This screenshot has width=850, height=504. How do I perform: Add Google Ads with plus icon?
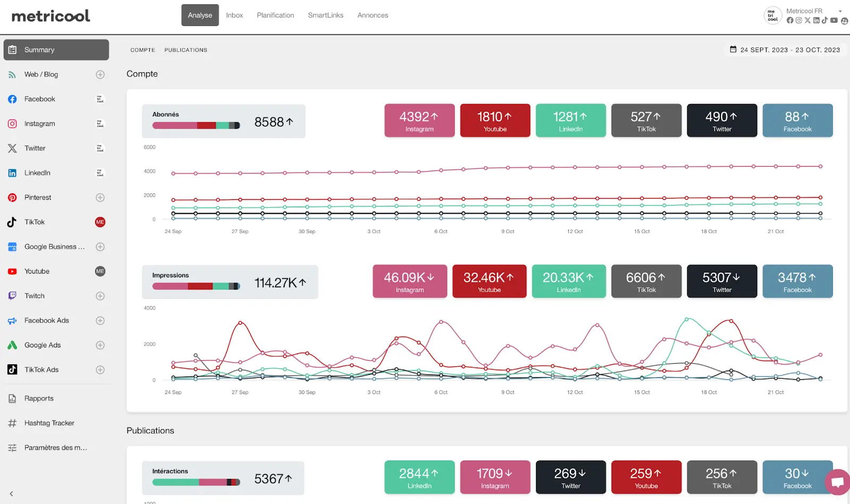[100, 345]
